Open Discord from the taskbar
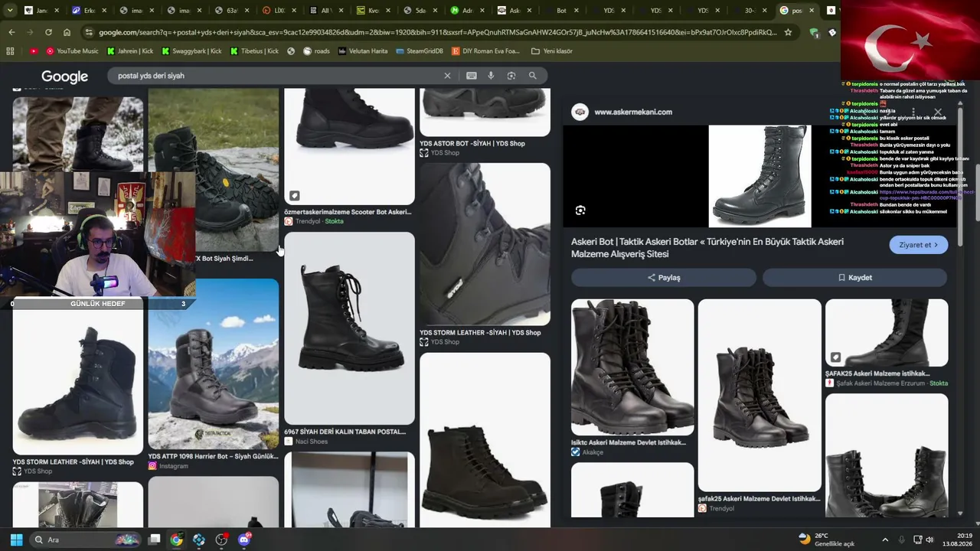 [244, 540]
